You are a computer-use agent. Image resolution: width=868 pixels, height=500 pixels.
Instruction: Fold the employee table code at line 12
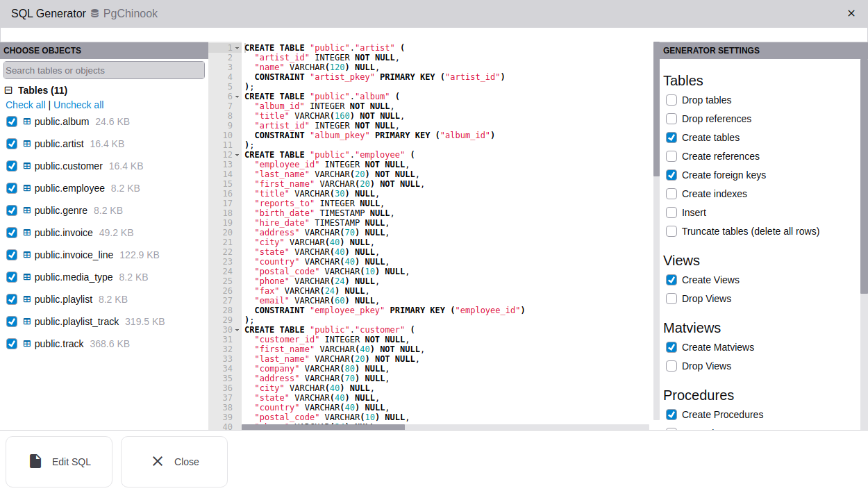click(x=237, y=155)
